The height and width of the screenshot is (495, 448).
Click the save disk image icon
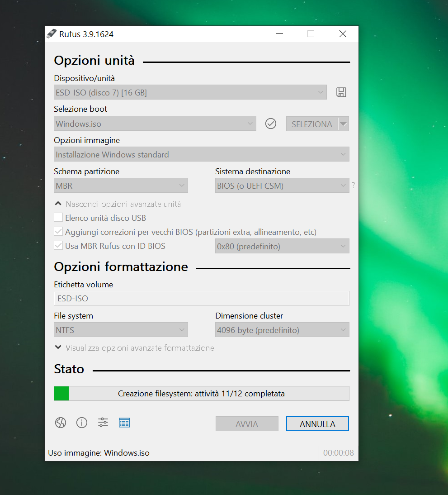(341, 92)
